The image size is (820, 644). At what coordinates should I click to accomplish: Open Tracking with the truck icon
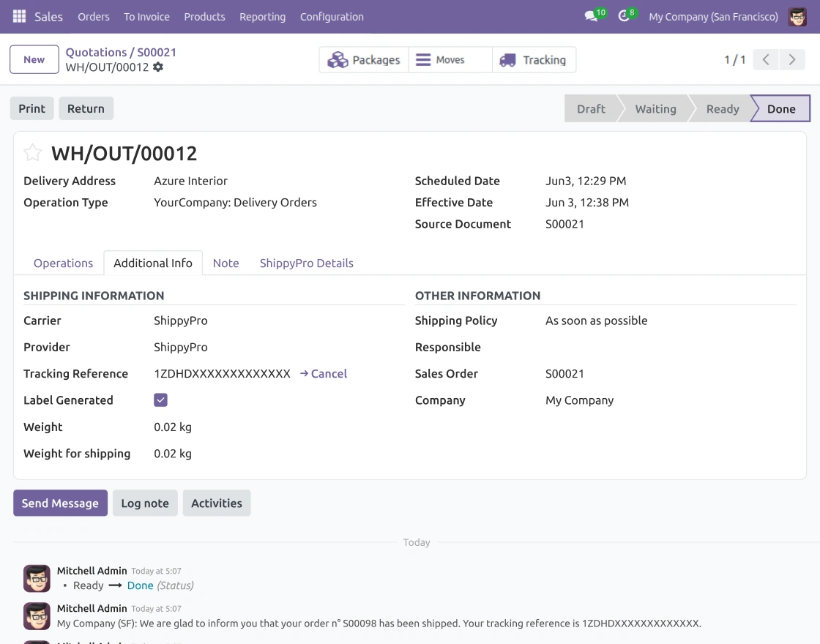pyautogui.click(x=508, y=60)
